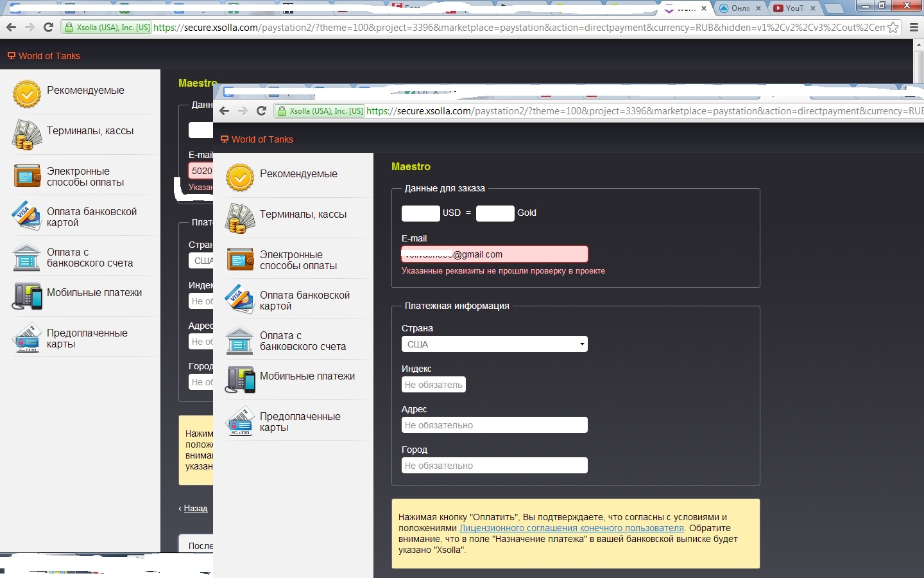This screenshot has width=924, height=578.
Task: Select Мобильные платежи label in back window sidebar
Action: [x=94, y=293]
